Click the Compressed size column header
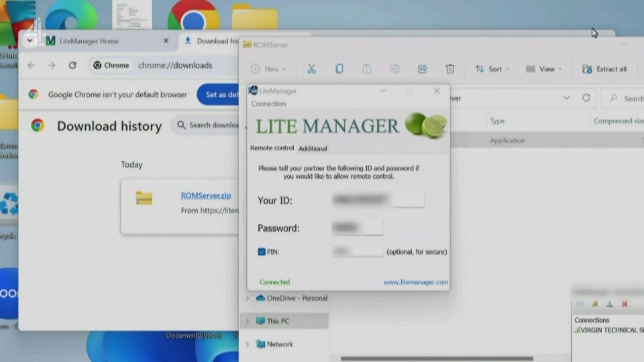 click(619, 121)
